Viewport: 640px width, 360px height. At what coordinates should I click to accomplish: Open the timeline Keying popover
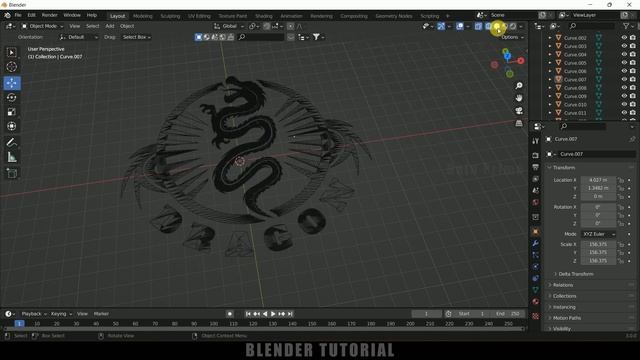(x=61, y=314)
